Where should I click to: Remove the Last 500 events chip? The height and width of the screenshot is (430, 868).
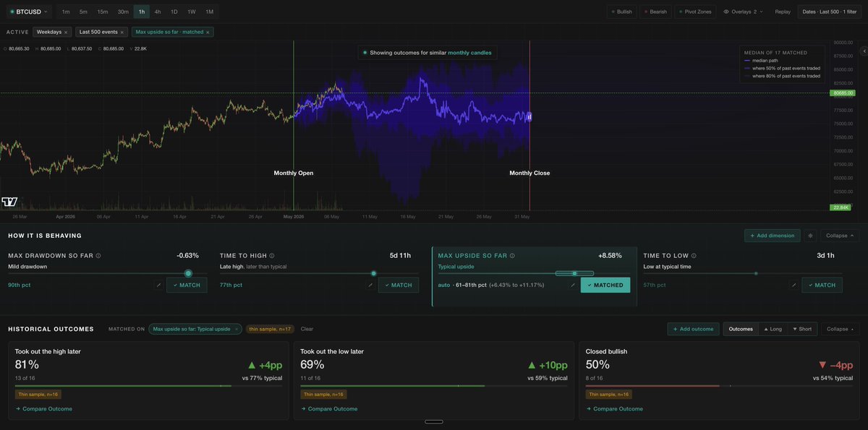[x=122, y=32]
